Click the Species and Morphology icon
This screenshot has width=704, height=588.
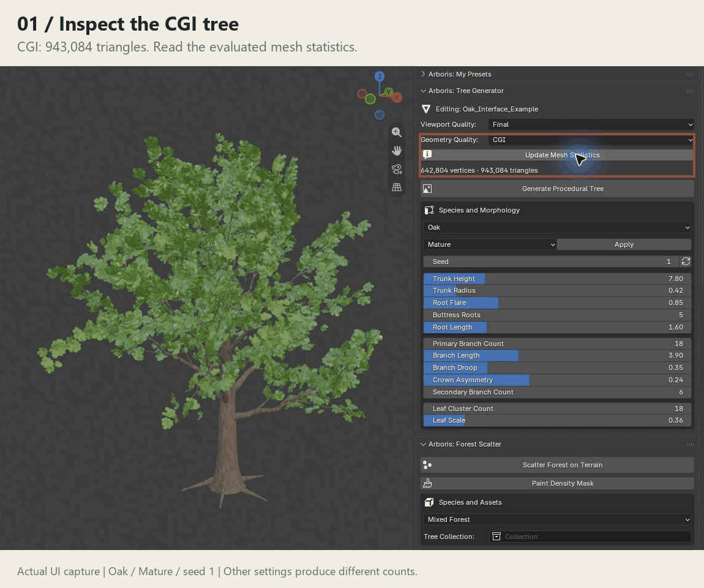[429, 210]
